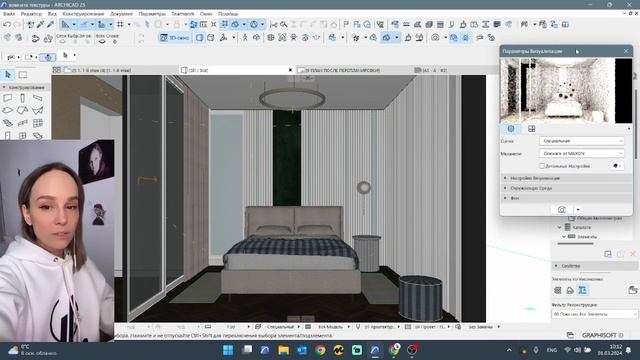The height and width of the screenshot is (360, 640).
Task: Open the Фильтр Реконструкции dropdown
Action: click(594, 314)
